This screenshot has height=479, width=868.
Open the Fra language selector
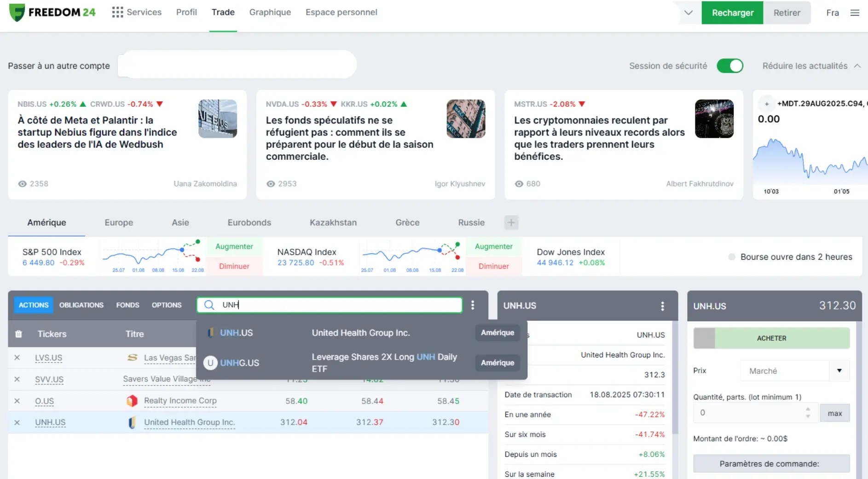coord(833,13)
